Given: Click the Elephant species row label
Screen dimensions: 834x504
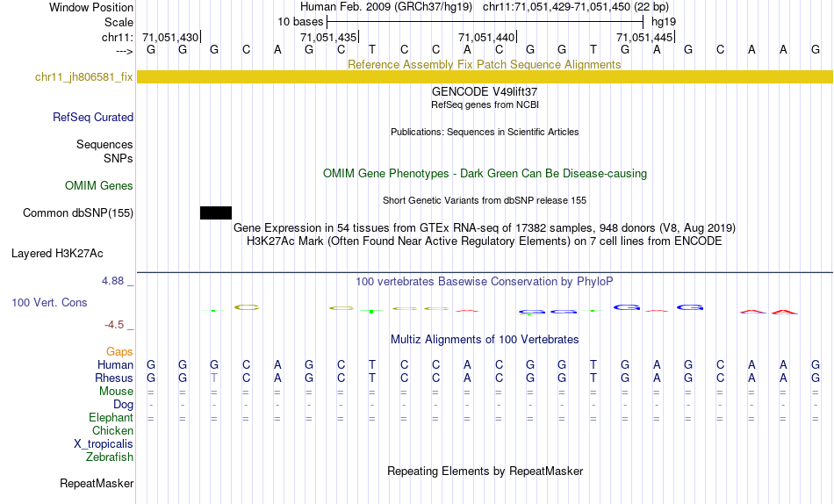Looking at the screenshot, I should [111, 417].
